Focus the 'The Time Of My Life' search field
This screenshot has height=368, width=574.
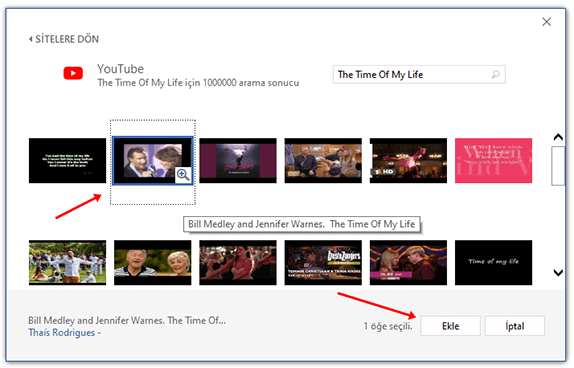coord(419,75)
